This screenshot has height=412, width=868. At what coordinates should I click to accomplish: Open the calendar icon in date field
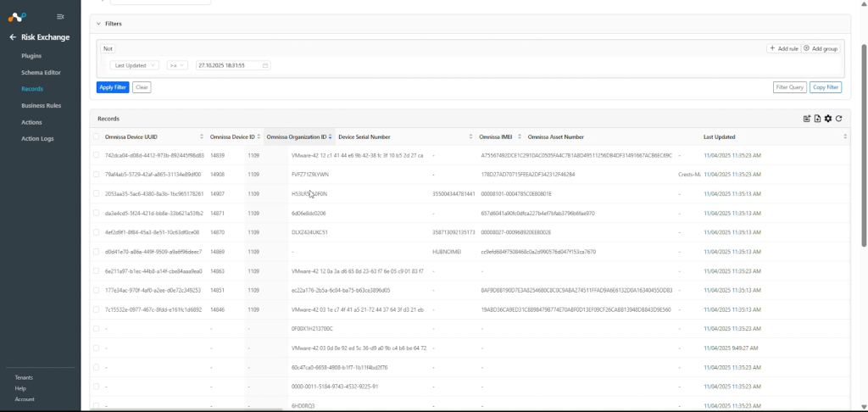point(265,65)
